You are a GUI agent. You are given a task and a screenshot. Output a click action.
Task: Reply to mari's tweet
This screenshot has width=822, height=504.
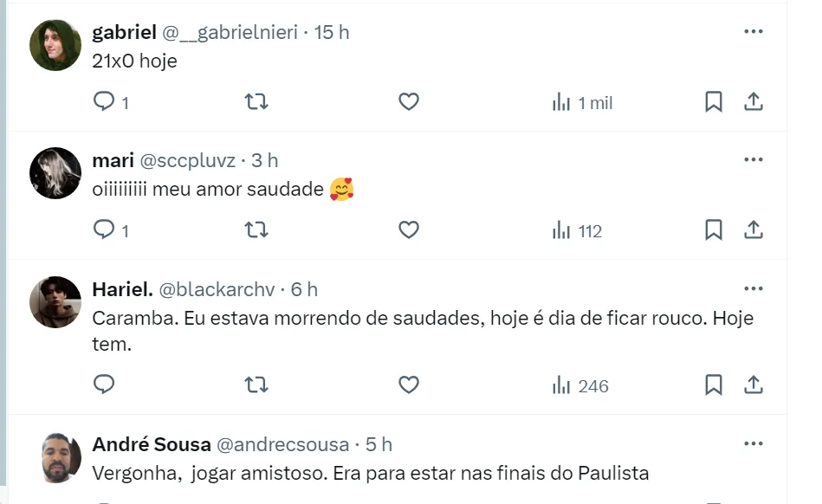104,230
